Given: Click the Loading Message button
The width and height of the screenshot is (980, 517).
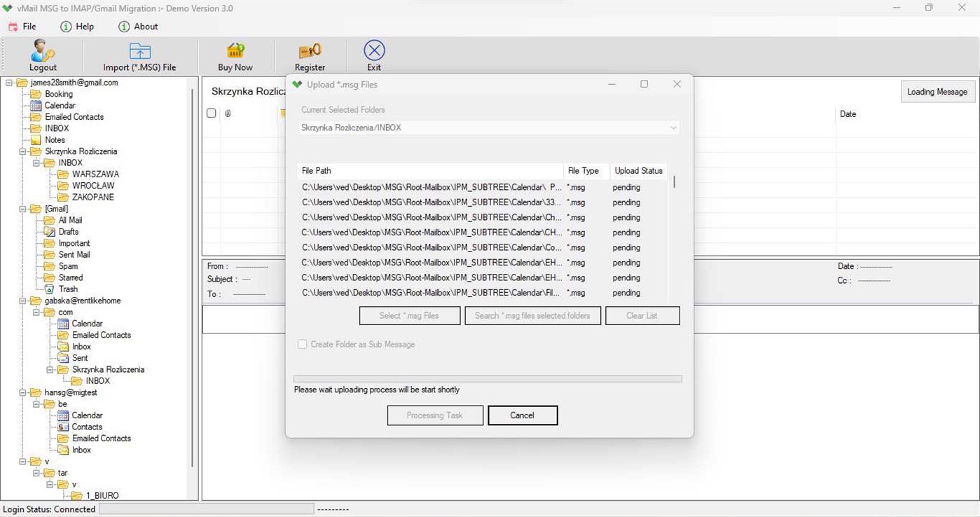Looking at the screenshot, I should click(x=937, y=92).
